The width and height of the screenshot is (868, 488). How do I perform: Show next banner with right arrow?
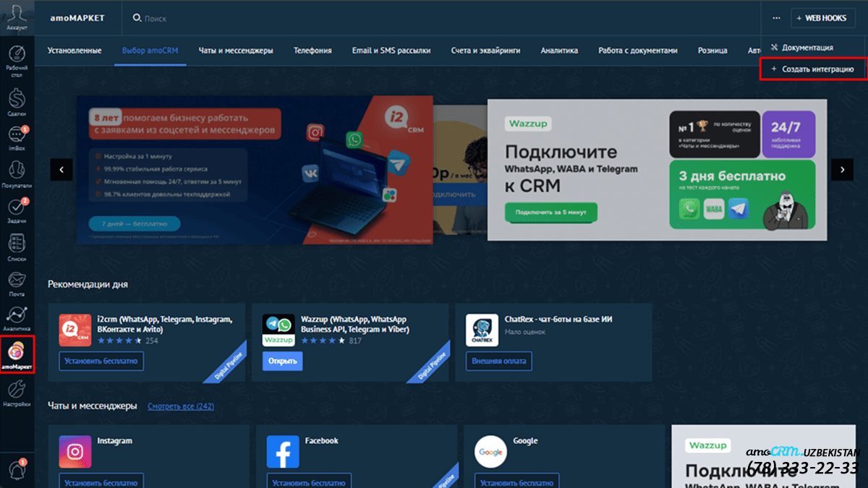click(x=842, y=169)
